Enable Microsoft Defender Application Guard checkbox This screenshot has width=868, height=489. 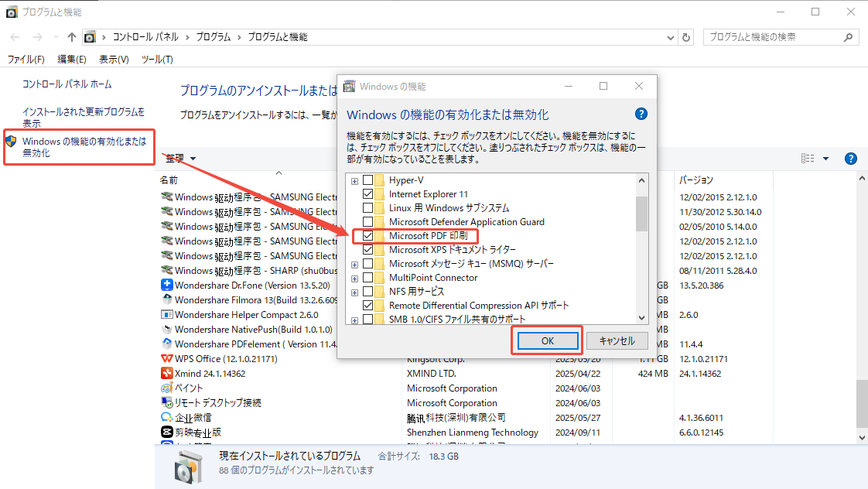coord(367,221)
